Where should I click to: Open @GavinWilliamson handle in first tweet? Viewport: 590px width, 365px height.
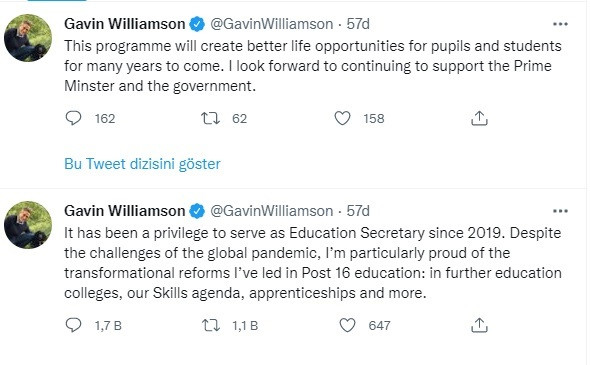coord(271,24)
